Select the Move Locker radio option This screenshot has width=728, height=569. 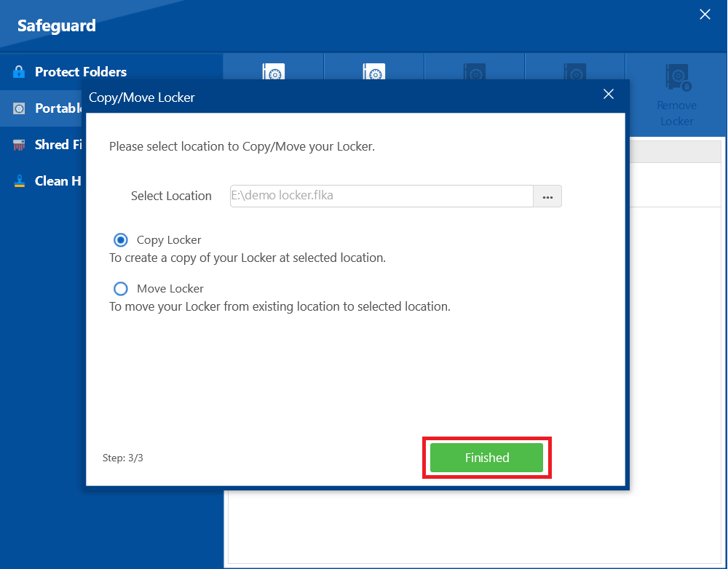121,289
